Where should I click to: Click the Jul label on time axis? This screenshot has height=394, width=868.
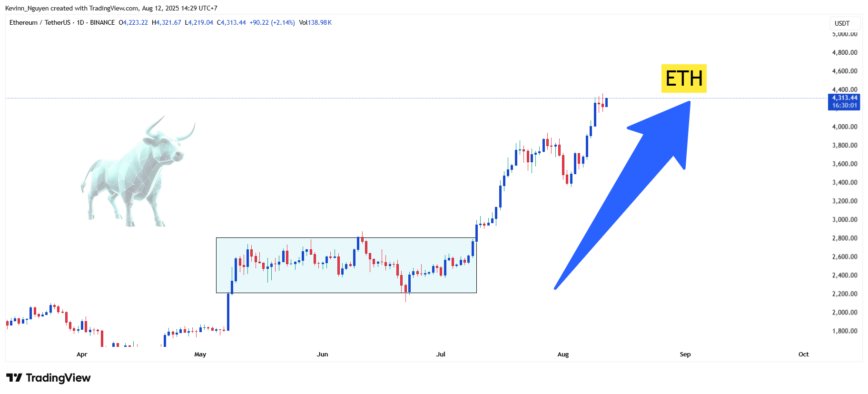coord(441,355)
